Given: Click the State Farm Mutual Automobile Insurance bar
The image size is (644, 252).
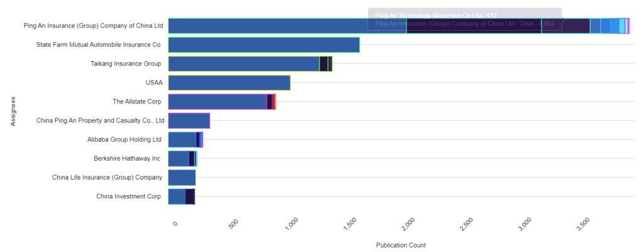Looking at the screenshot, I should [264, 45].
